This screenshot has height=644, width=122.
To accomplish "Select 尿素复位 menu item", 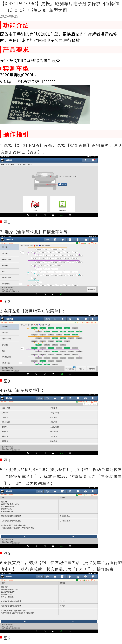I will (24, 441).
